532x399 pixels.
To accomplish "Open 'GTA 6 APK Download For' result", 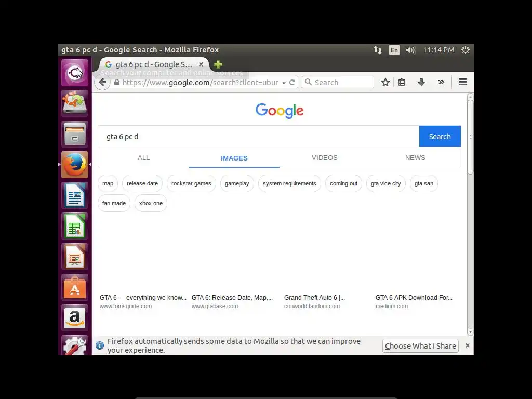I will [x=414, y=298].
